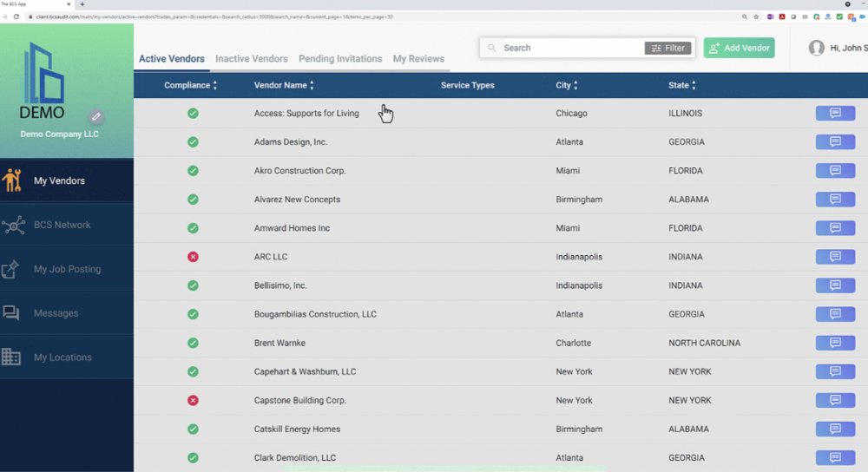
Task: Open message for Adams Design, Inc.
Action: click(x=835, y=142)
